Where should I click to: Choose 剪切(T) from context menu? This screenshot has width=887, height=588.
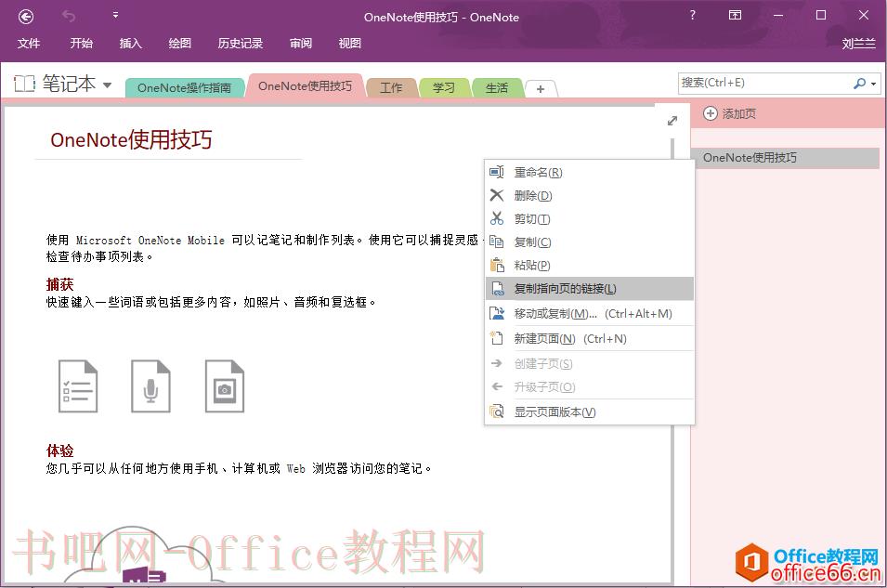tap(590, 218)
